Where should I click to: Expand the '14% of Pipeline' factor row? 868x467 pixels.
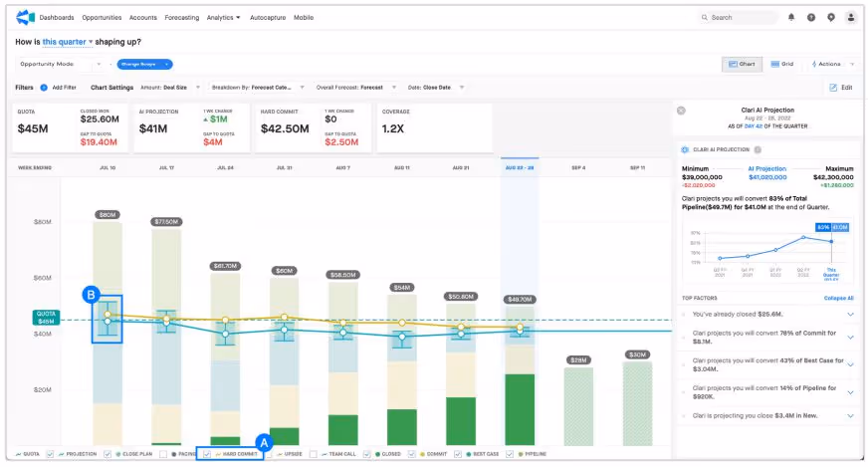[x=850, y=392]
